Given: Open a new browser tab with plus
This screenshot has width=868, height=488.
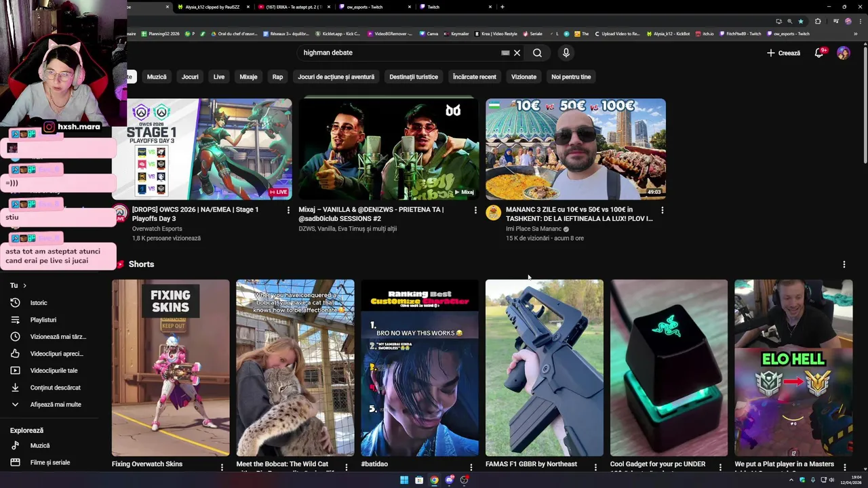Looking at the screenshot, I should click(x=502, y=7).
